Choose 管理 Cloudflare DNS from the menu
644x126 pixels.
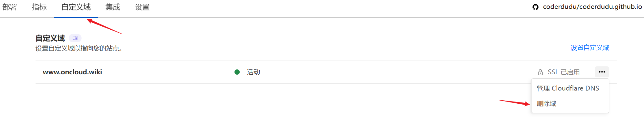(568, 88)
